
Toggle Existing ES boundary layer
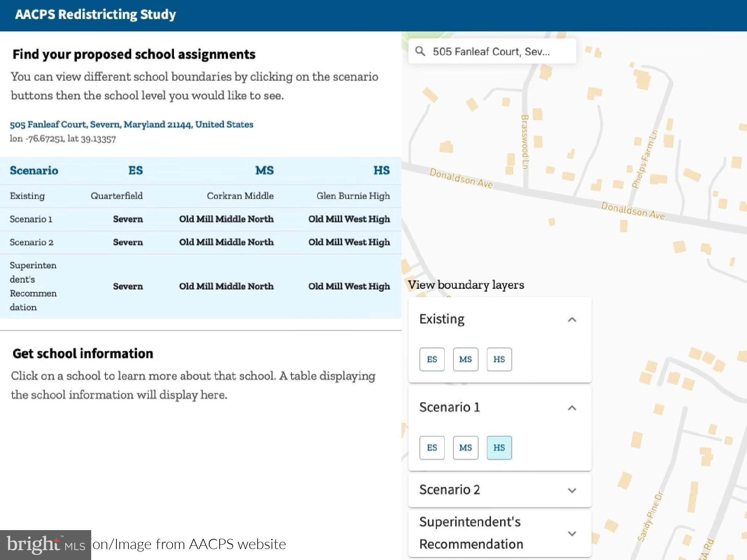432,359
